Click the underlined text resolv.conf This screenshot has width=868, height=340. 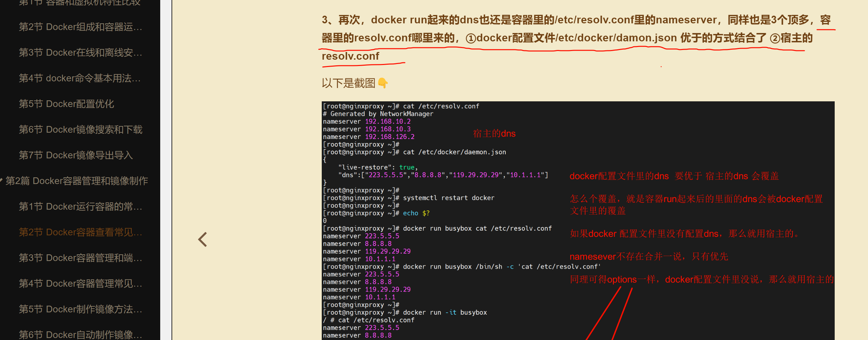tap(350, 56)
